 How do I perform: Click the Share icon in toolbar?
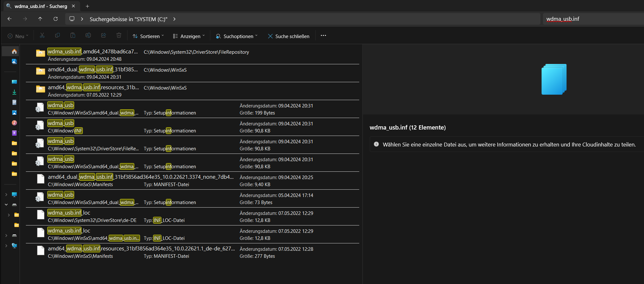point(104,35)
